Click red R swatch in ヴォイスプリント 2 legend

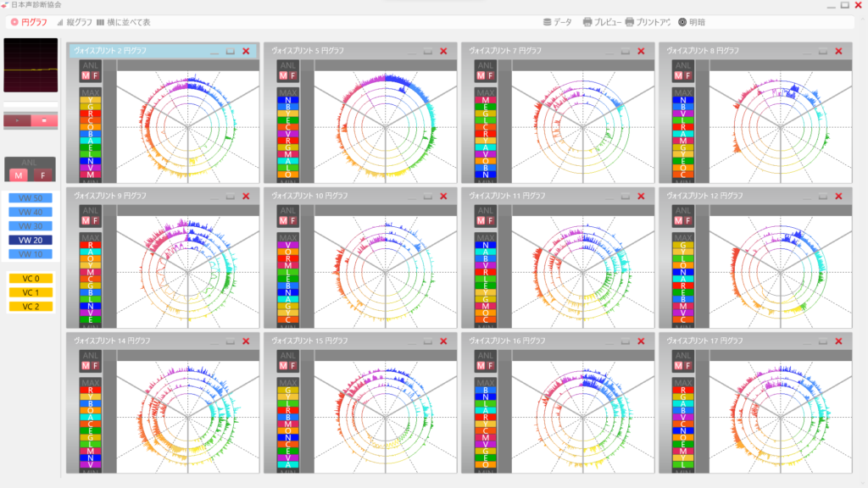click(x=90, y=114)
